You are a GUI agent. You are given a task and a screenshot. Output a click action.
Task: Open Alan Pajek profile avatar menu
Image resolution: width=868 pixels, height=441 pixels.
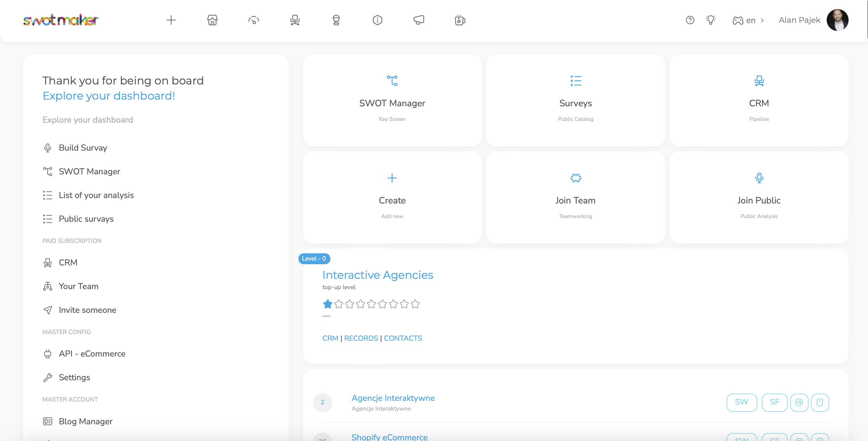click(837, 20)
